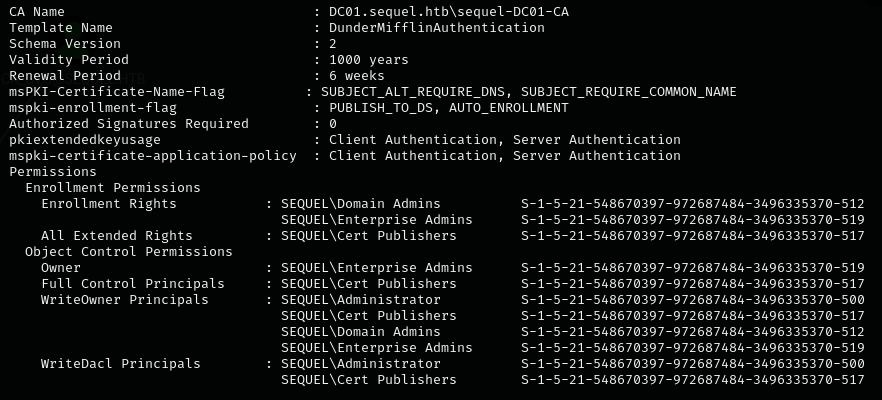Click the Enrollment Permissions subheading
882x400 pixels.
tap(113, 188)
